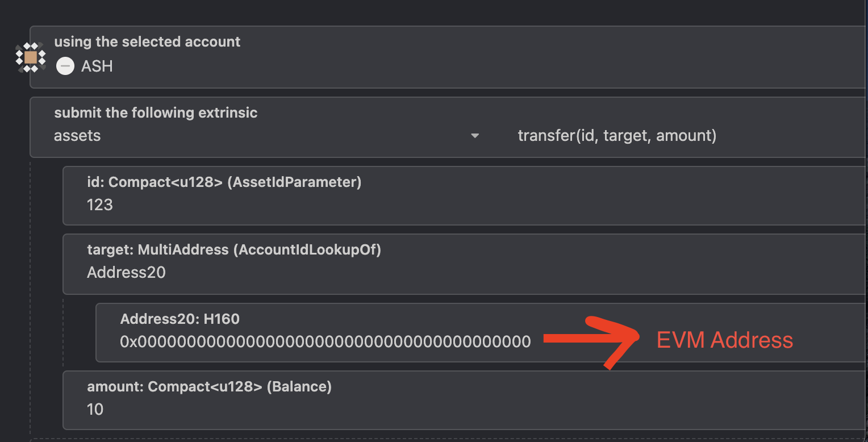Click the white minus circle beside ASH
The width and height of the screenshot is (868, 442).
(65, 66)
